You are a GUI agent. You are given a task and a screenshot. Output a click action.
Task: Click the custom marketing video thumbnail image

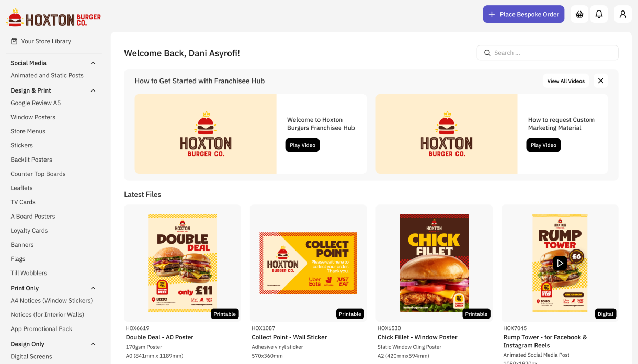pyautogui.click(x=447, y=134)
